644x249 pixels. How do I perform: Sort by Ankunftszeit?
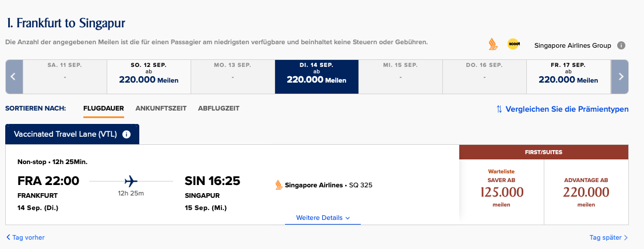[x=161, y=108]
